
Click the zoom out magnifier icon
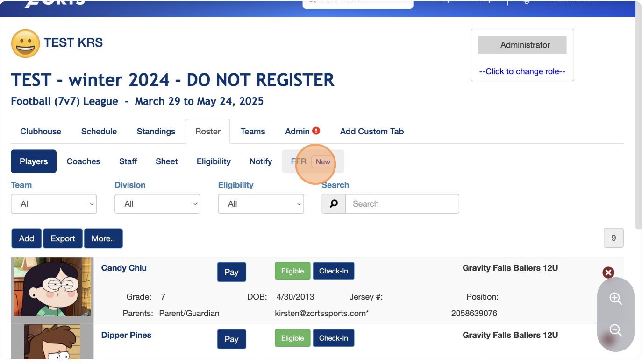[x=616, y=330]
